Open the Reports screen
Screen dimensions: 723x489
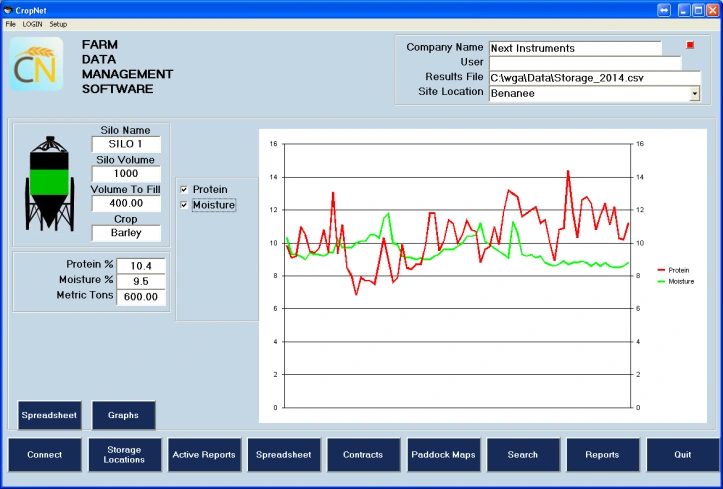click(x=602, y=454)
